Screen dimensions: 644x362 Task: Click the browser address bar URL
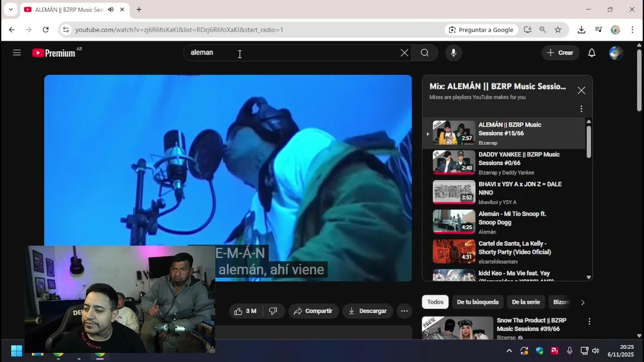(179, 30)
